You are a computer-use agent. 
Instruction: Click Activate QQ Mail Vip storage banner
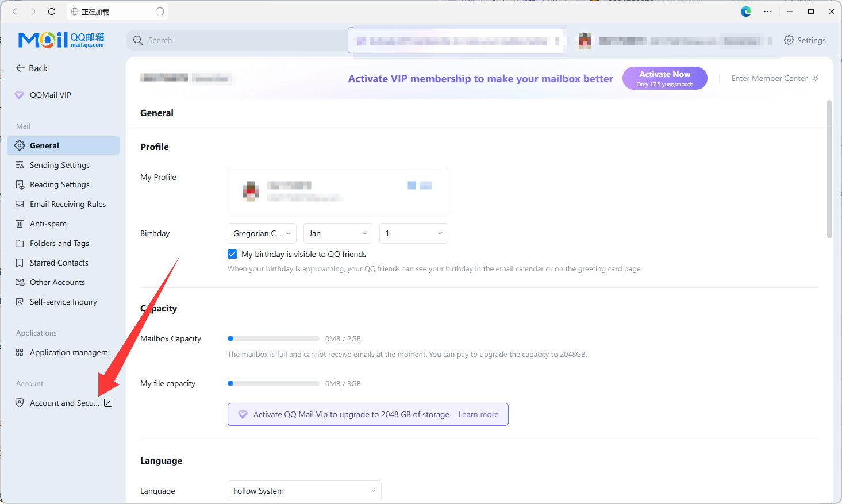(x=368, y=414)
